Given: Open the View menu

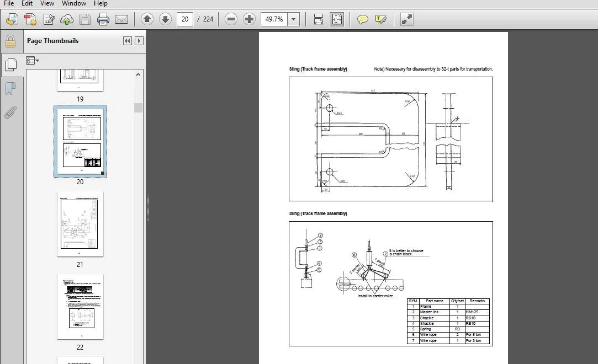Looking at the screenshot, I should (47, 3).
